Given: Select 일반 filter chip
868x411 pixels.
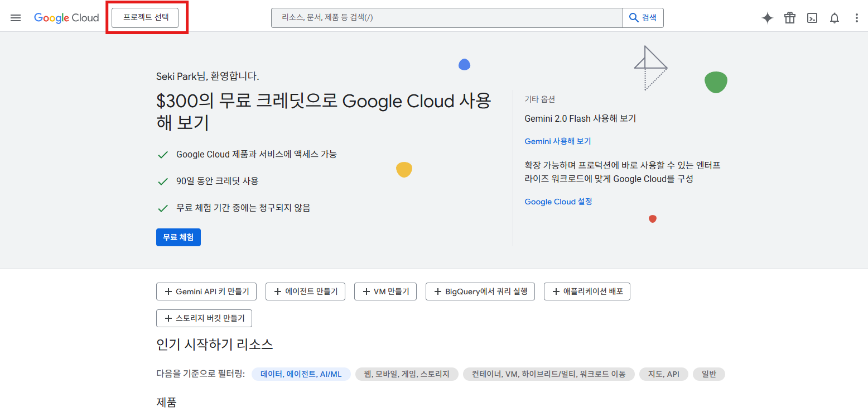Looking at the screenshot, I should tap(709, 374).
